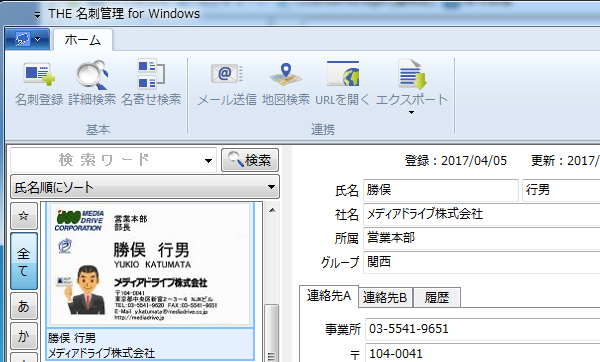Image resolution: width=600 pixels, height=362 pixels.
Task: Open the blue application menu button
Action: coord(28,39)
